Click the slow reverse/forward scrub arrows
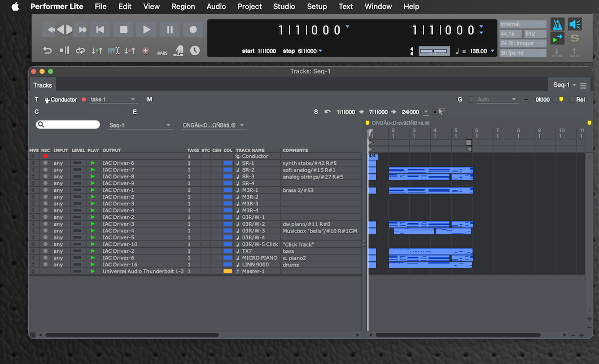The image size is (599, 364). pos(64,30)
